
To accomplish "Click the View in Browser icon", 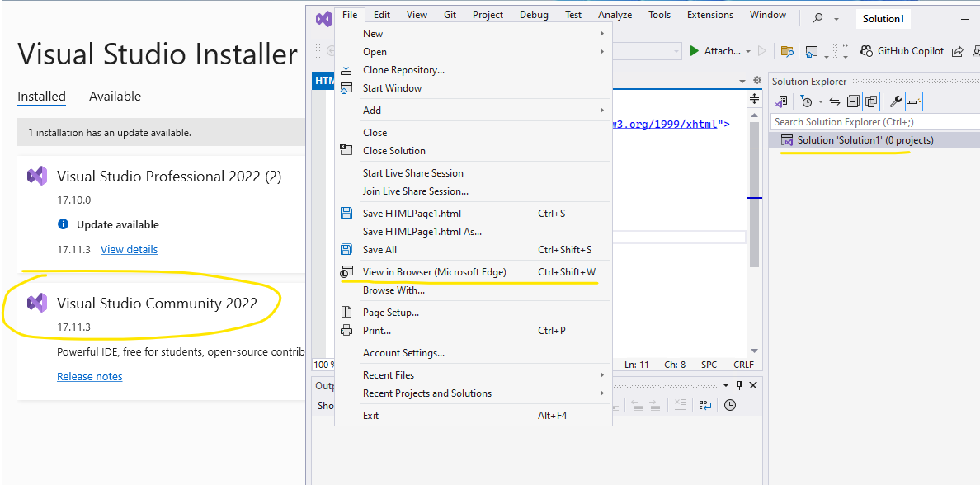I will pos(346,272).
